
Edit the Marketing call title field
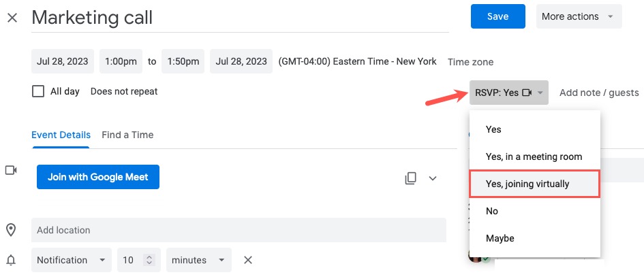(240, 18)
